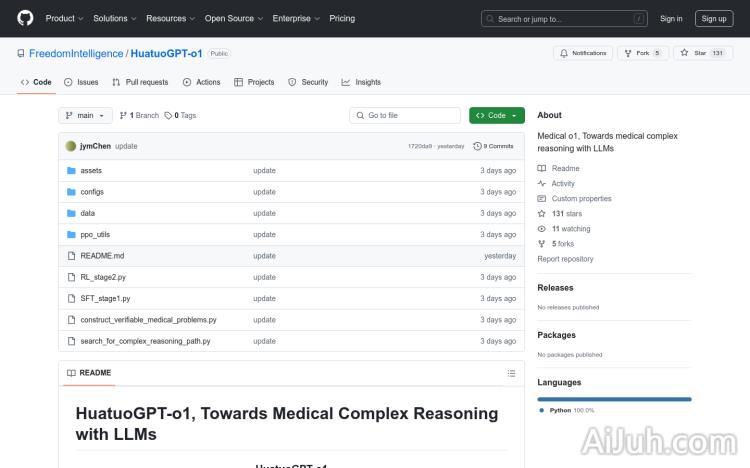The image size is (750, 468).
Task: Click the GitHub logo icon
Action: coord(25,18)
